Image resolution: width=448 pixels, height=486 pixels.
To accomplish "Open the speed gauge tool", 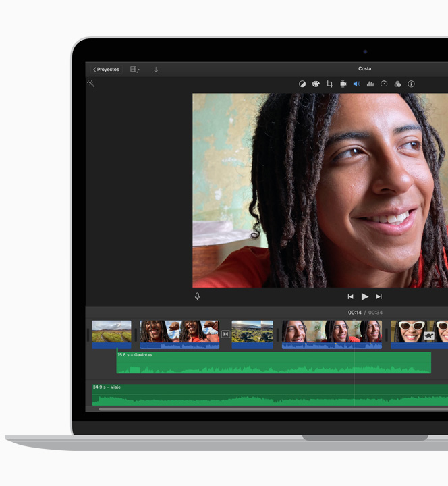I will [384, 84].
